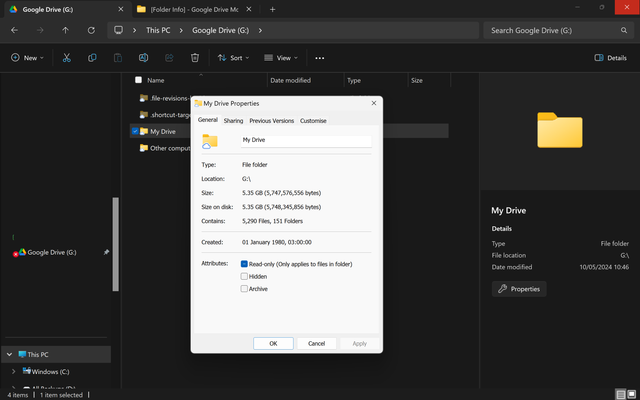Select the .shortcut-targets folder row
This screenshot has height=400, width=640.
pos(165,115)
